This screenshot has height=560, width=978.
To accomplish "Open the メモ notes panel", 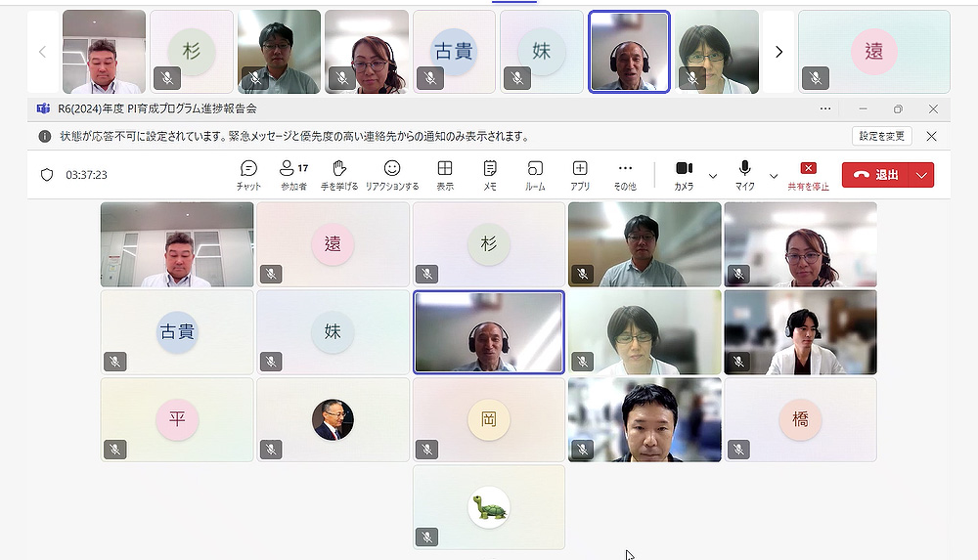I will (490, 174).
